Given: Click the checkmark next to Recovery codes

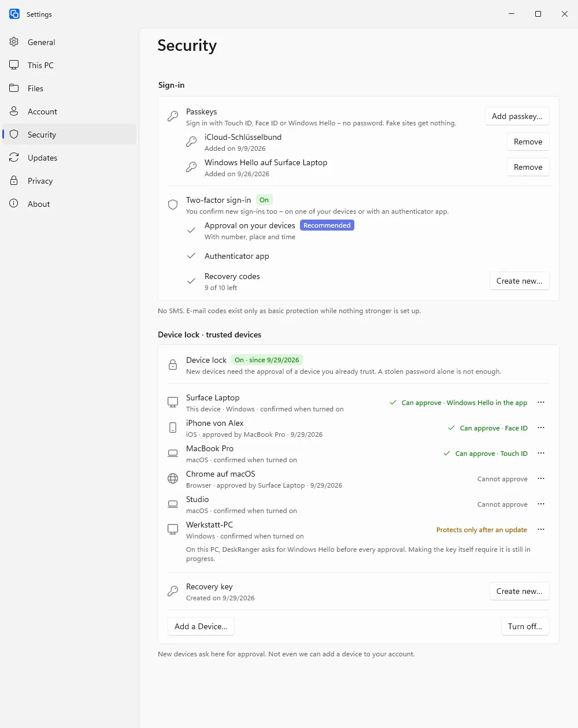Looking at the screenshot, I should pos(191,281).
